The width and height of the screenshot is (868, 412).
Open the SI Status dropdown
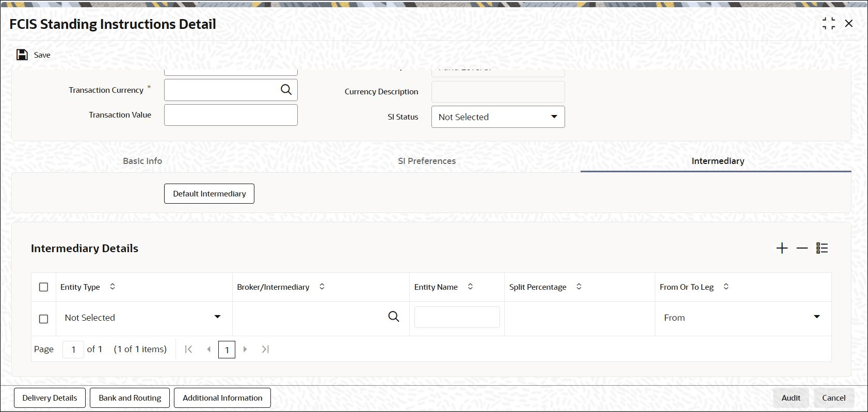pyautogui.click(x=498, y=117)
